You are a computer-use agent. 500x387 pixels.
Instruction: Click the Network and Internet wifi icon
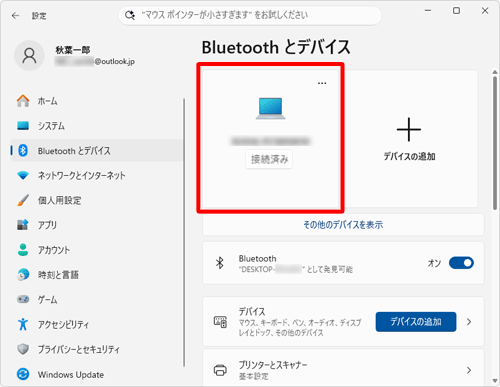[23, 175]
